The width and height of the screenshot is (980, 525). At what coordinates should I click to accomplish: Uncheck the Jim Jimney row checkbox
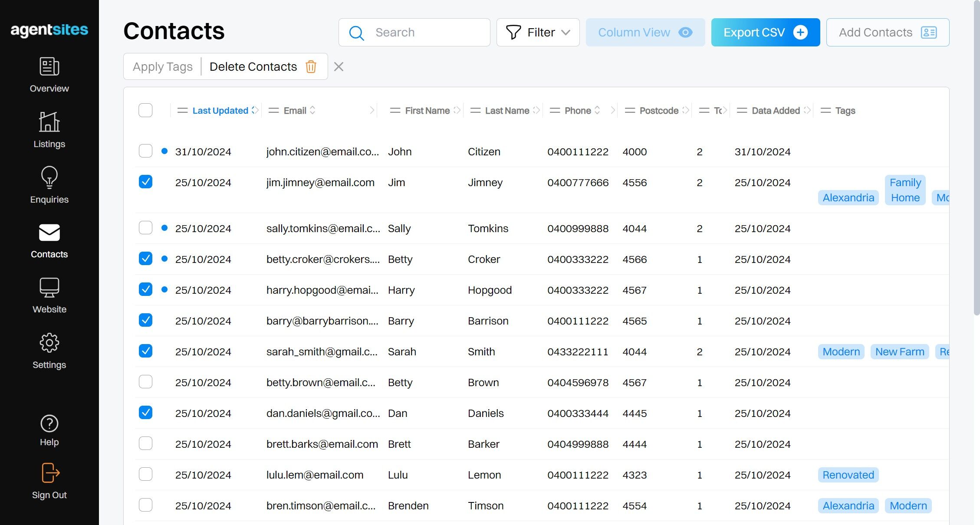pyautogui.click(x=145, y=181)
